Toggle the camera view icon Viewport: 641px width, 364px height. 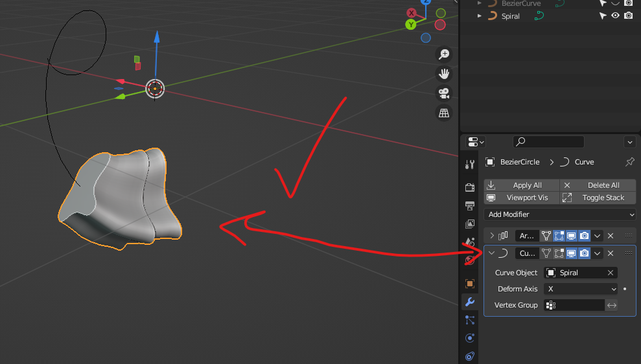[x=444, y=93]
